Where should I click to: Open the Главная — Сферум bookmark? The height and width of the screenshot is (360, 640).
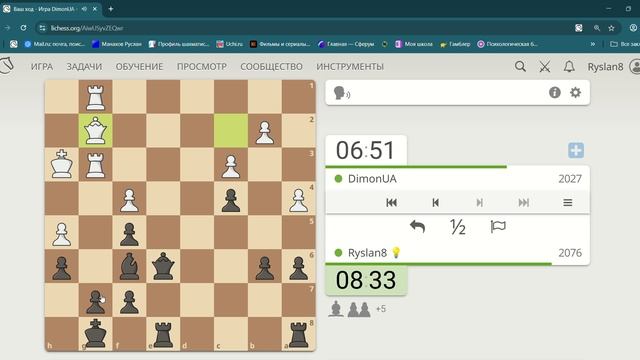346,44
